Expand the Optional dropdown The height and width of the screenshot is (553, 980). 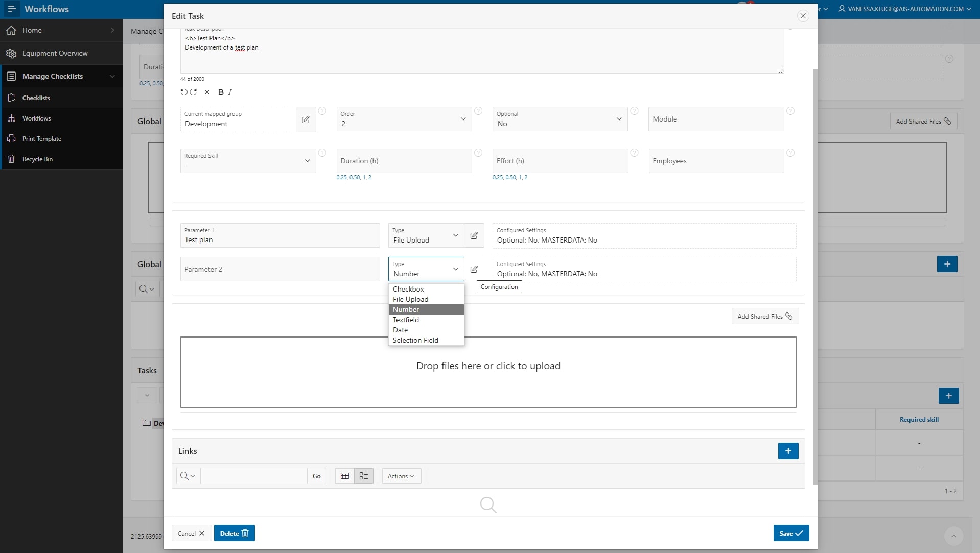(559, 119)
